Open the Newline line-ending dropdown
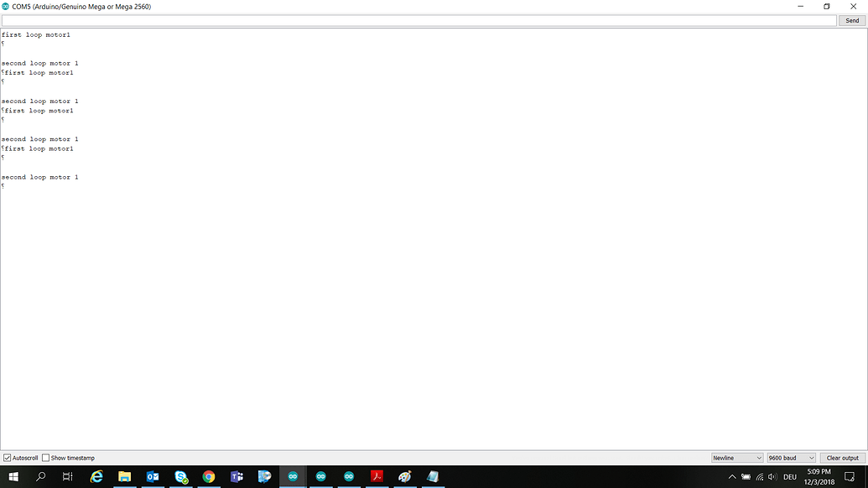The height and width of the screenshot is (488, 868). [736, 457]
